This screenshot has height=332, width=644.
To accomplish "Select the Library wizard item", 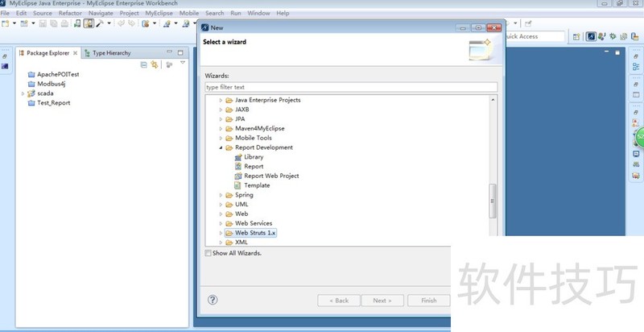I will click(x=249, y=157).
